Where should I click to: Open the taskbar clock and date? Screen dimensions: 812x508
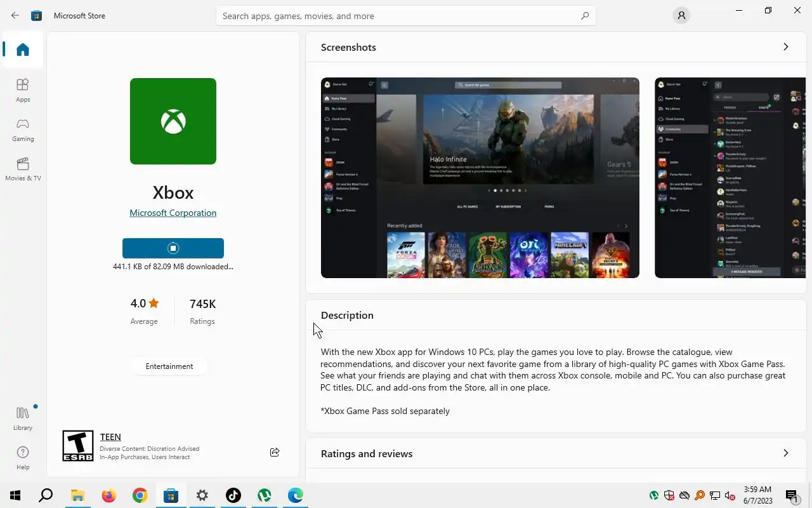click(x=757, y=495)
